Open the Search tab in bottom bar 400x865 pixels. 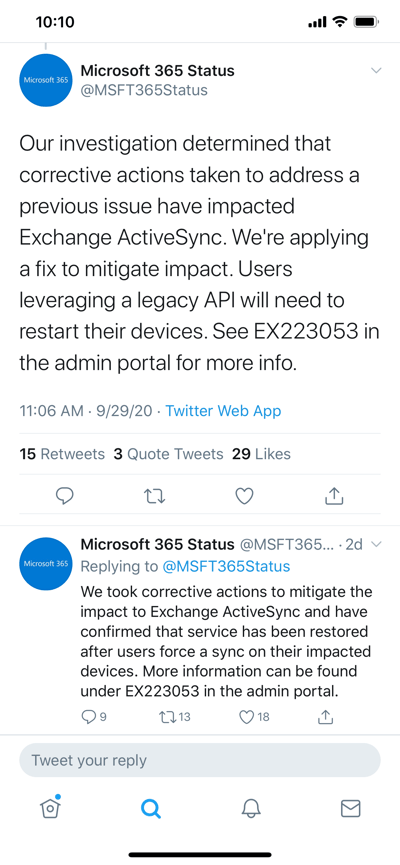150,809
